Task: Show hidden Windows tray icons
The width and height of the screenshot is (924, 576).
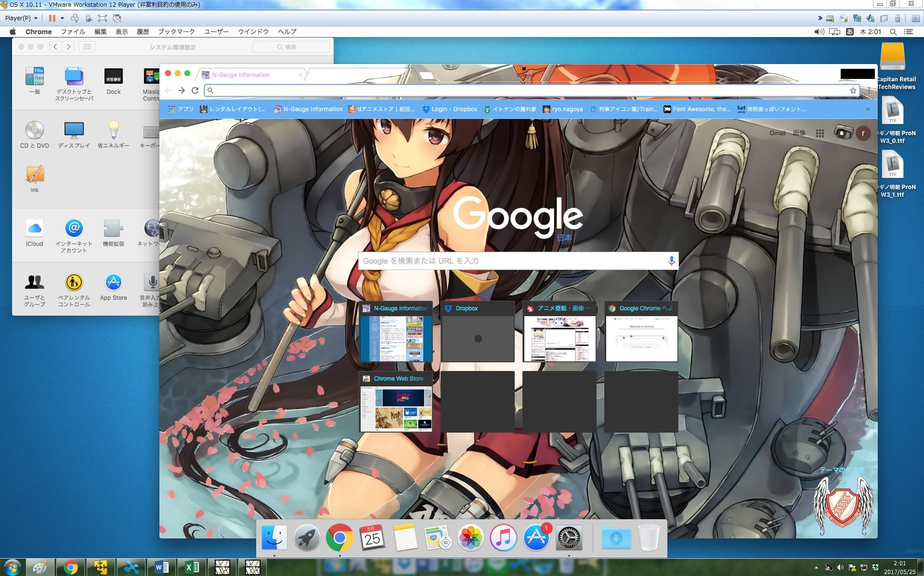Action: click(x=816, y=567)
